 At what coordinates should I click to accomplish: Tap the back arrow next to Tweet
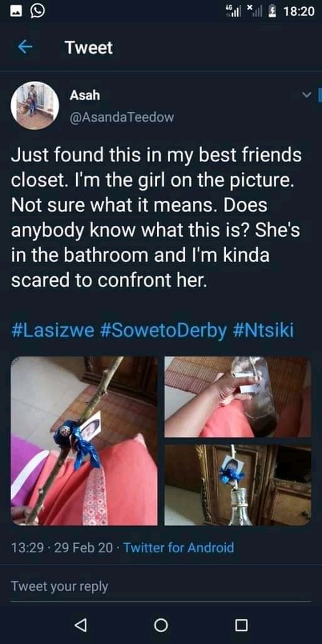click(25, 48)
